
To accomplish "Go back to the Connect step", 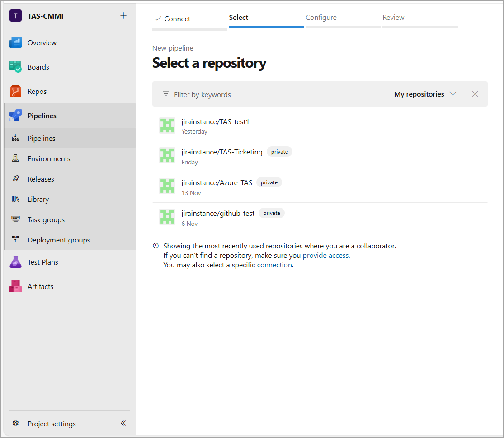I will (x=172, y=19).
